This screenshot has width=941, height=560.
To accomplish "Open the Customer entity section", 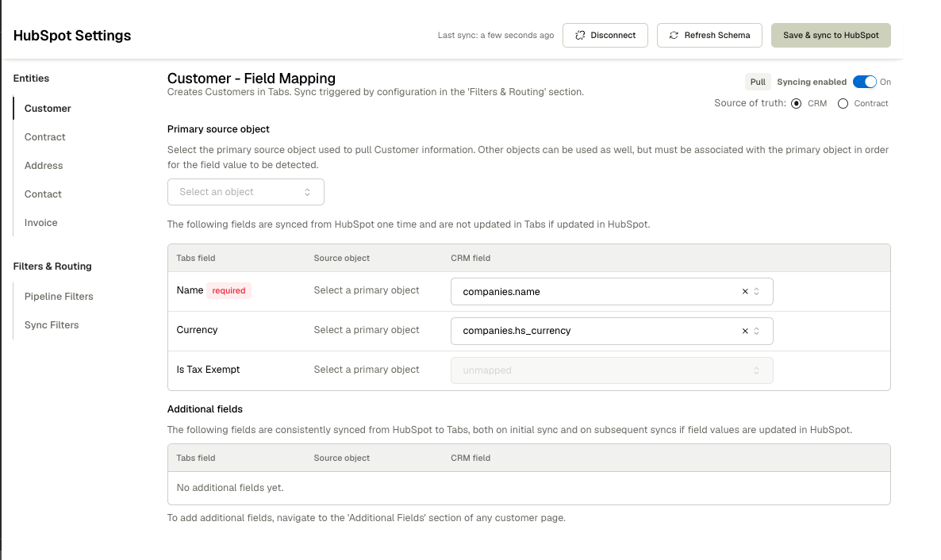I will (48, 109).
